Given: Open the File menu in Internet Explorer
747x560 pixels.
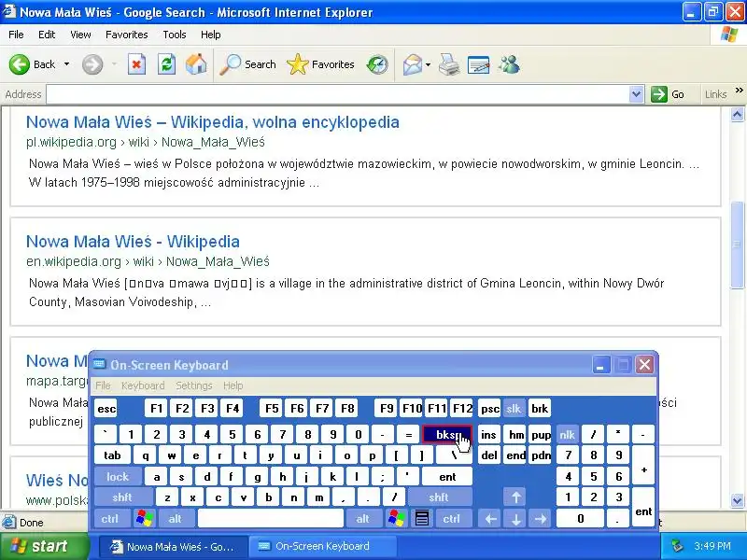Looking at the screenshot, I should tap(16, 35).
